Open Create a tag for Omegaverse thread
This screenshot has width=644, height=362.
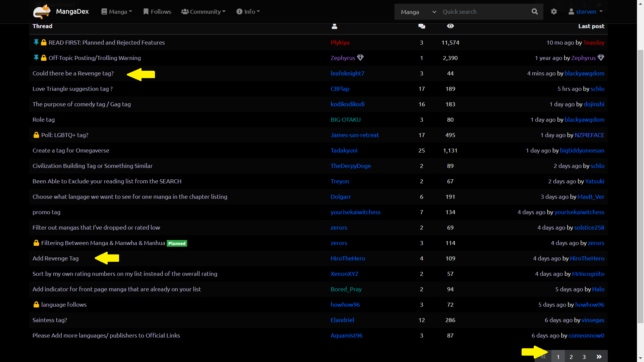71,150
